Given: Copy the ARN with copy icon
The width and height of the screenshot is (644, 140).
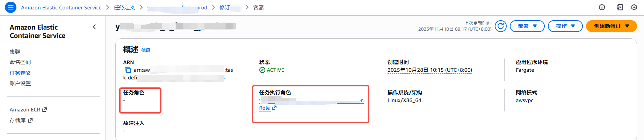Looking at the screenshot, I should [128, 70].
